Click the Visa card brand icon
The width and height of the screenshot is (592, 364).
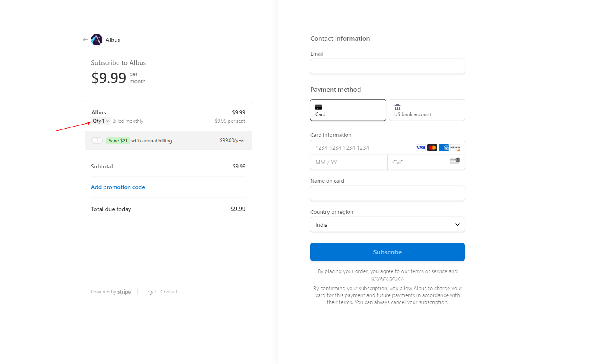pos(421,148)
